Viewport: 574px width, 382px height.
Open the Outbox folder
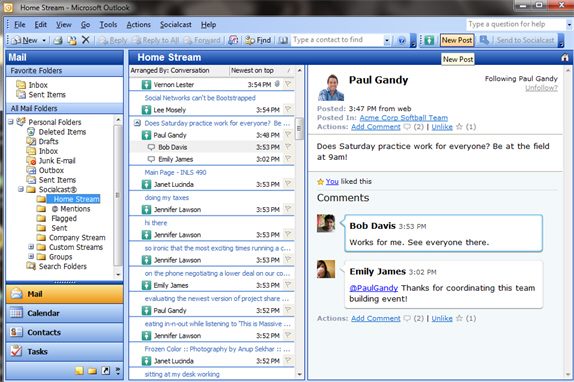[x=51, y=170]
